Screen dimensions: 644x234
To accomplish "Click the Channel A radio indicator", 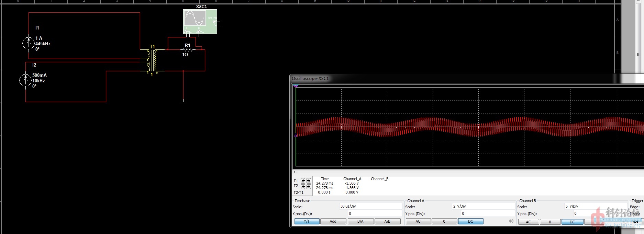I will (x=511, y=221).
